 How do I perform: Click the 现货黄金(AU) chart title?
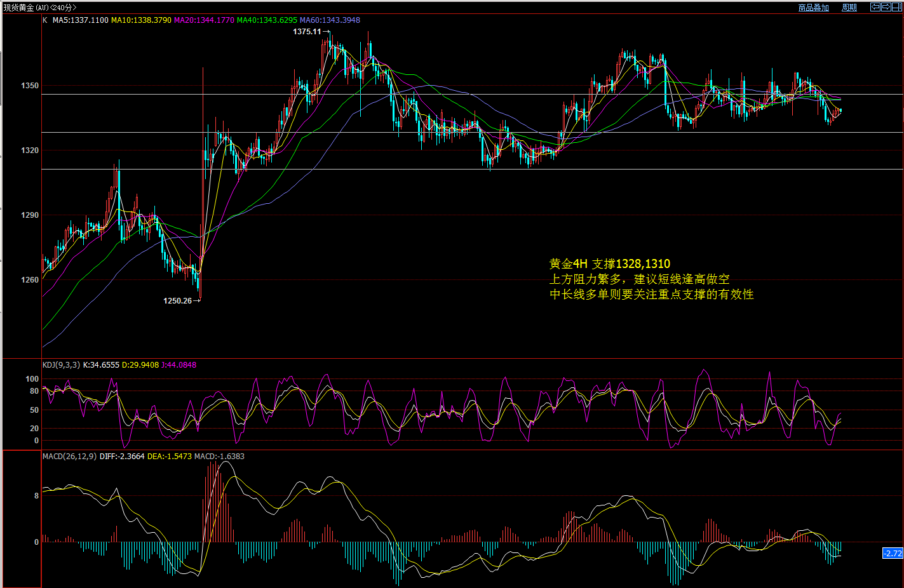[x=39, y=8]
